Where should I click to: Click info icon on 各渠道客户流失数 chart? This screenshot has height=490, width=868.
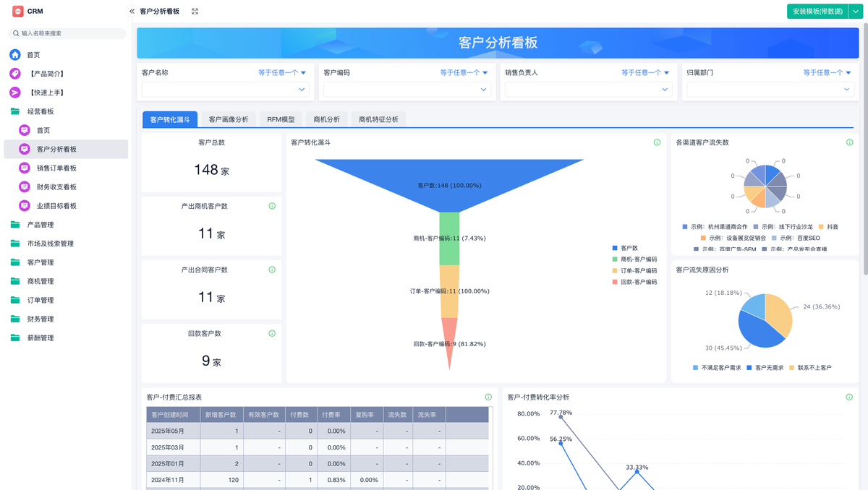849,142
